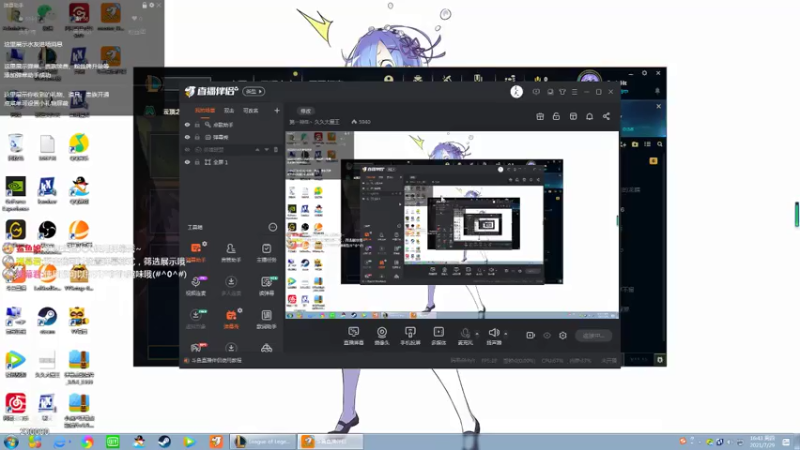Open the hamburger menu in title bar
Viewport: 800px width, 450px height.
point(574,92)
